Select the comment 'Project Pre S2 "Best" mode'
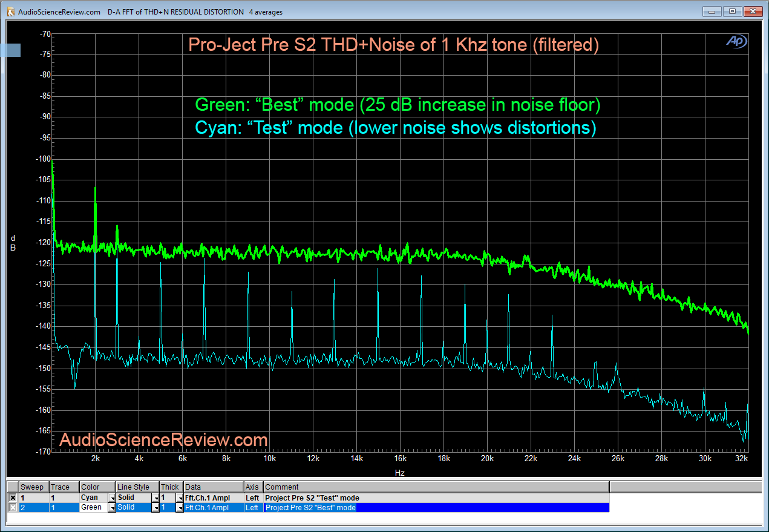 310,507
